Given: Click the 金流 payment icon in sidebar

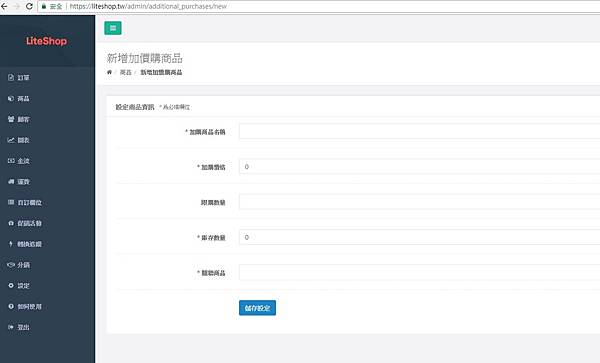Looking at the screenshot, I should click(11, 161).
